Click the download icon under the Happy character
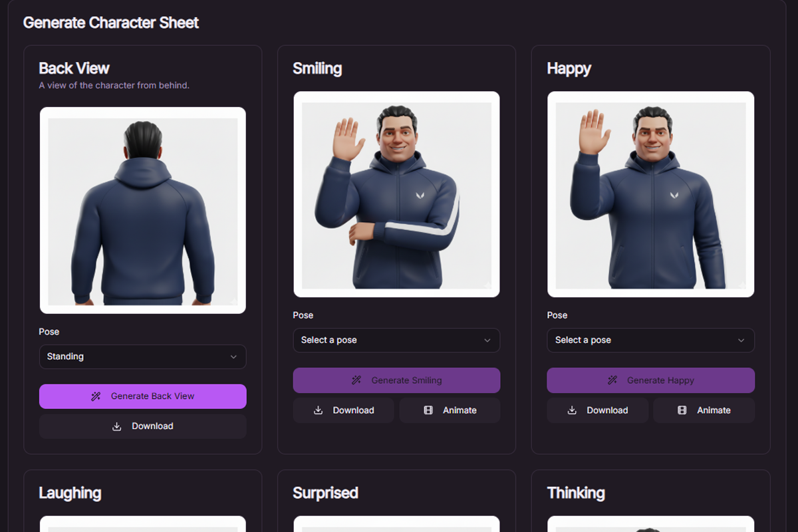The image size is (798, 532). coord(573,410)
